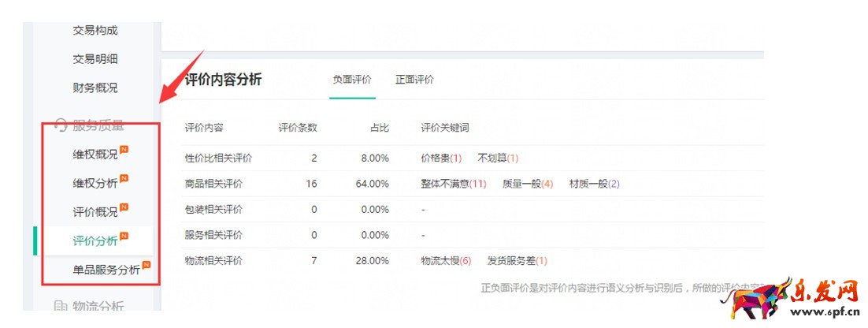Click the 整体不满意(11) keyword
This screenshot has width=868, height=328.
pos(454,184)
